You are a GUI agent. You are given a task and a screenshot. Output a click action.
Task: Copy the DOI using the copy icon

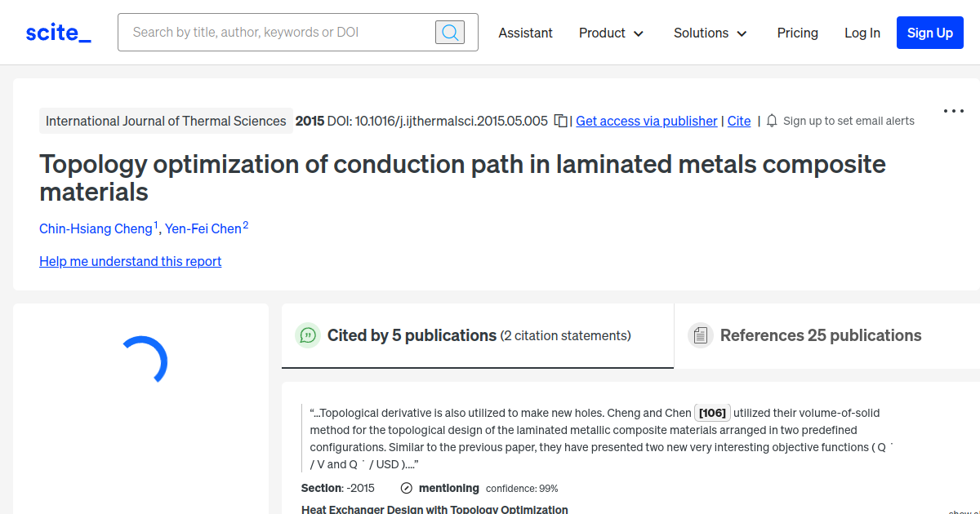[561, 119]
